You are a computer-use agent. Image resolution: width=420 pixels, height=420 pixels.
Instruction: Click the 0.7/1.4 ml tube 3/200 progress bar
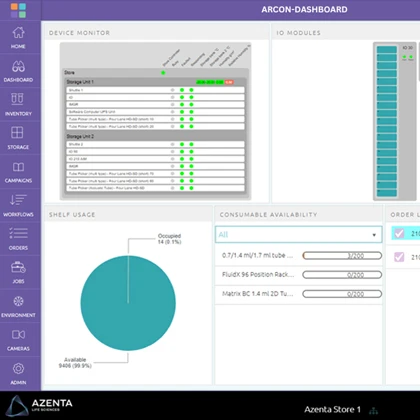(x=342, y=256)
